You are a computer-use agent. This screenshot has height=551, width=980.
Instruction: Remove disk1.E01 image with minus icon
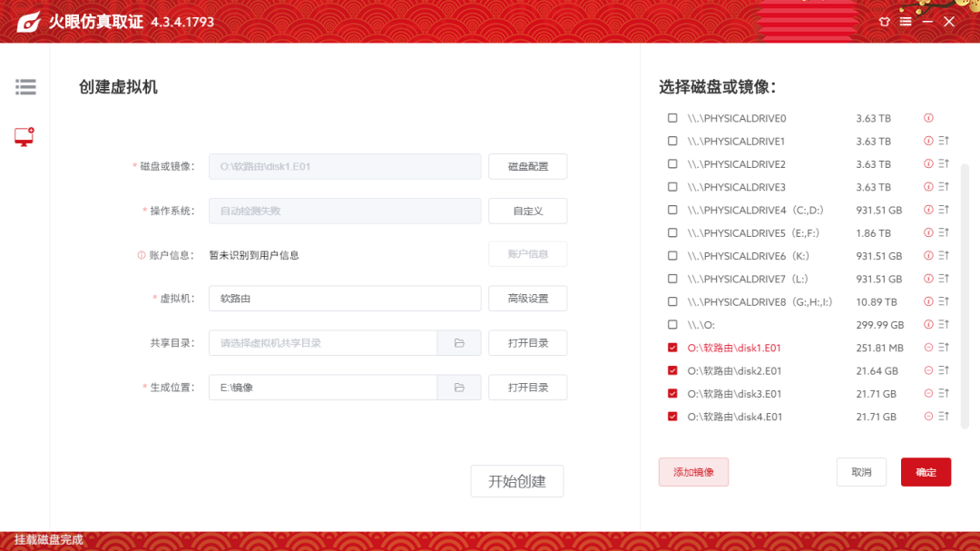click(x=928, y=348)
